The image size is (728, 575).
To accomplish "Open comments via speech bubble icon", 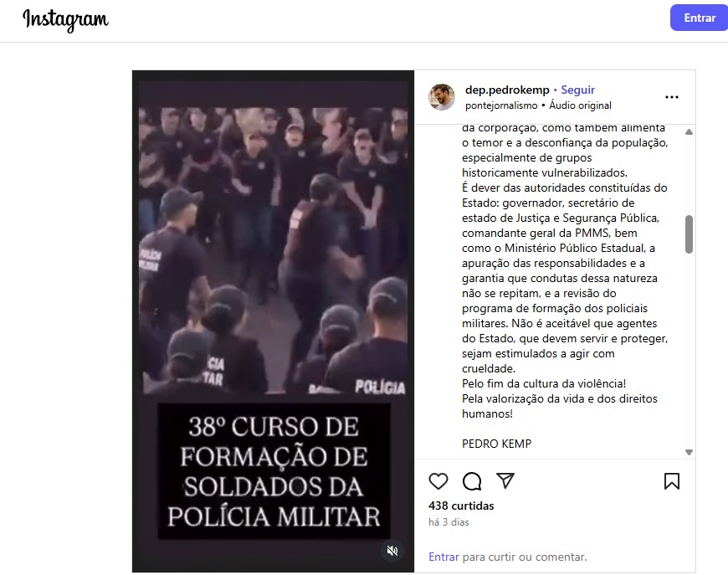I will 472,481.
